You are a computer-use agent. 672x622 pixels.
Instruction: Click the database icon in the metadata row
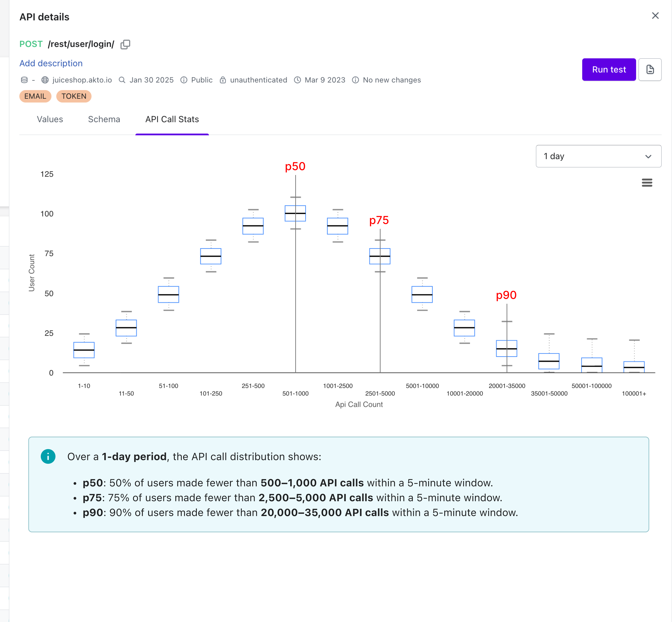click(x=24, y=80)
